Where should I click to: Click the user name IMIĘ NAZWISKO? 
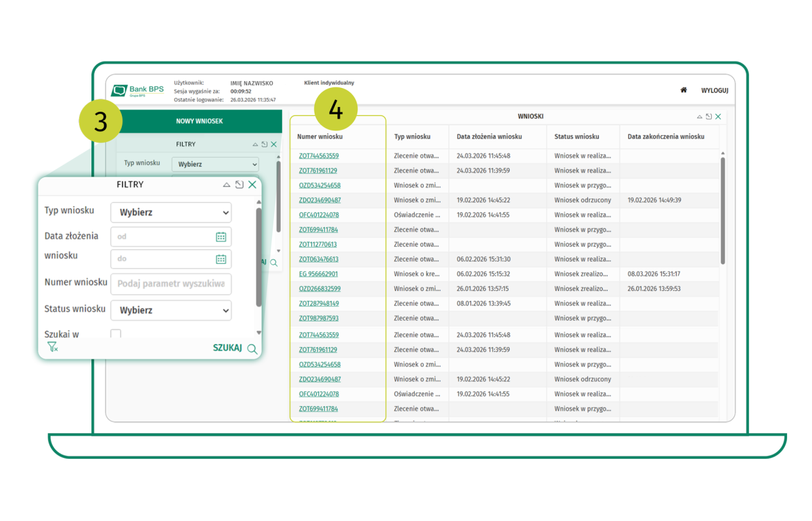(252, 83)
